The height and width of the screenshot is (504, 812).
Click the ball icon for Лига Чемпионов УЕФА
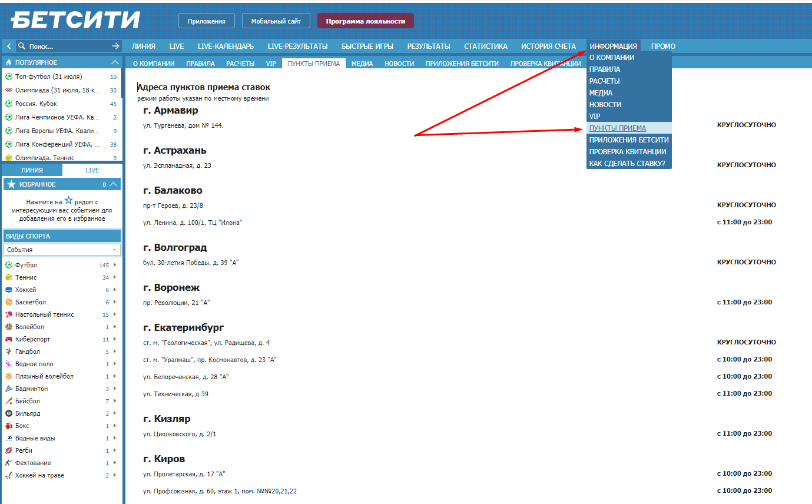[9, 117]
